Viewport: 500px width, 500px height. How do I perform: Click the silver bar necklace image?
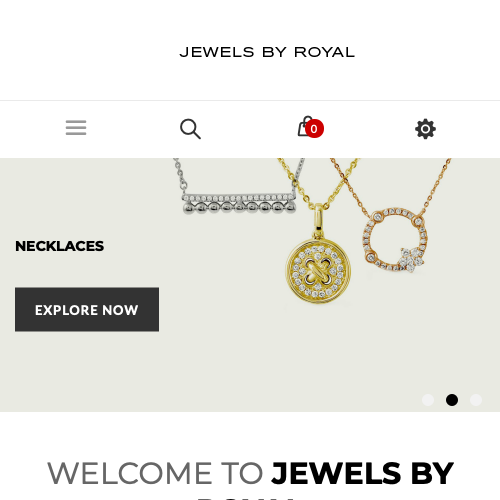239,203
